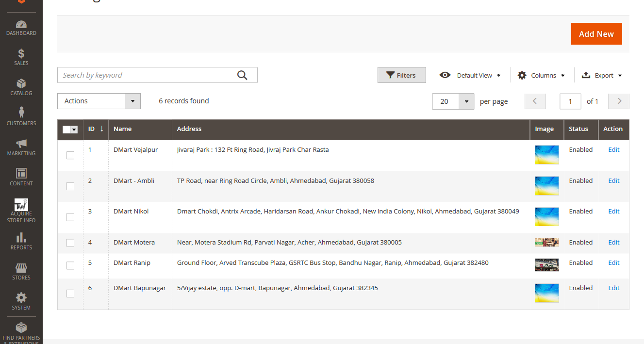
Task: Click Enabled status for DMart Nikol
Action: click(x=581, y=211)
